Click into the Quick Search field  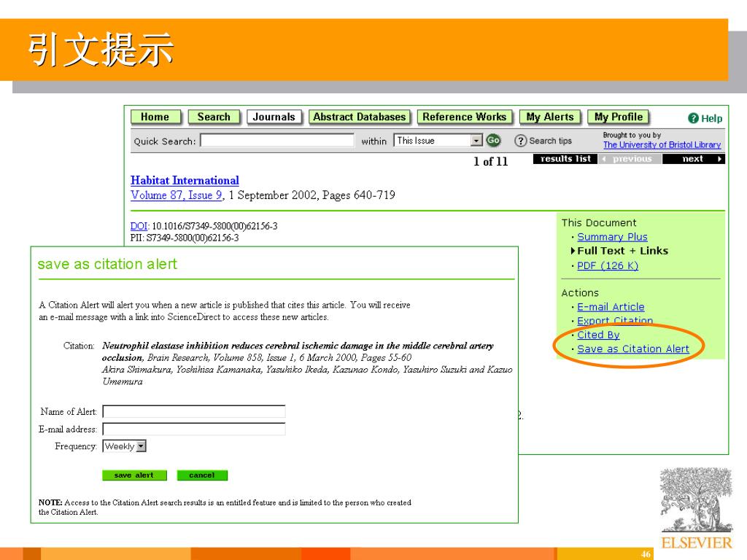pos(276,141)
